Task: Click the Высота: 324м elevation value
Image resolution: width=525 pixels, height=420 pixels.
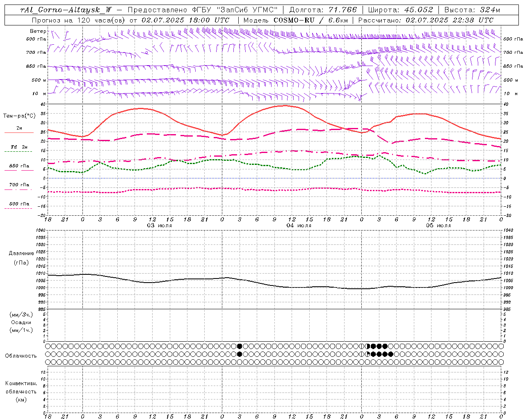Action: tap(472, 10)
